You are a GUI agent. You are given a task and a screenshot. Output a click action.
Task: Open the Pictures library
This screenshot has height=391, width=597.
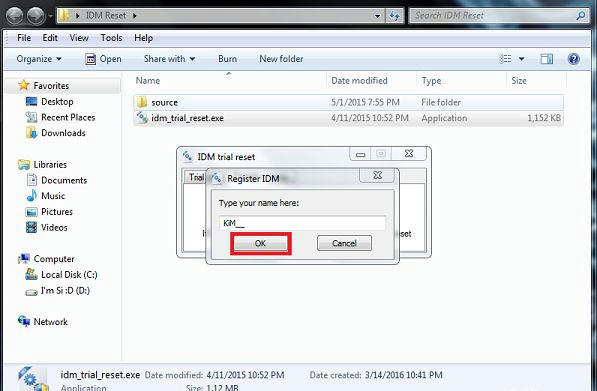[57, 212]
